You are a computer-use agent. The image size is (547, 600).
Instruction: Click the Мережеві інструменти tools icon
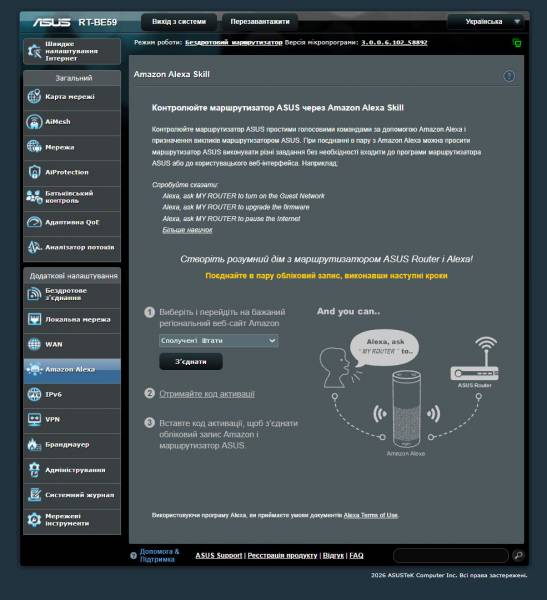(x=34, y=520)
